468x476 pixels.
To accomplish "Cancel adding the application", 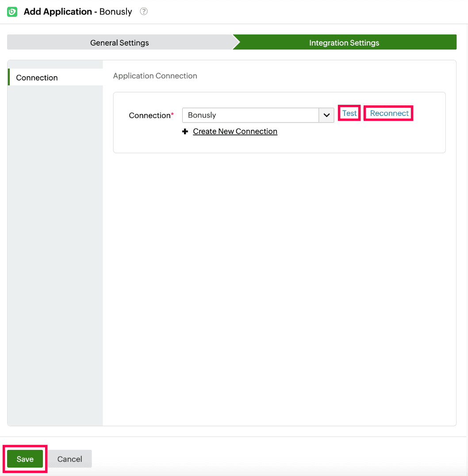I will coord(69,459).
